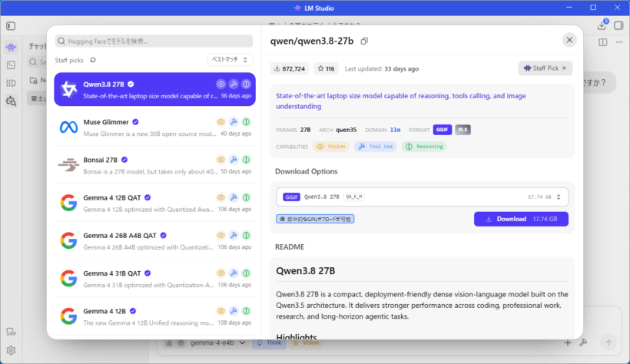
Task: Focus the Hugging Face model search field
Action: click(x=154, y=41)
